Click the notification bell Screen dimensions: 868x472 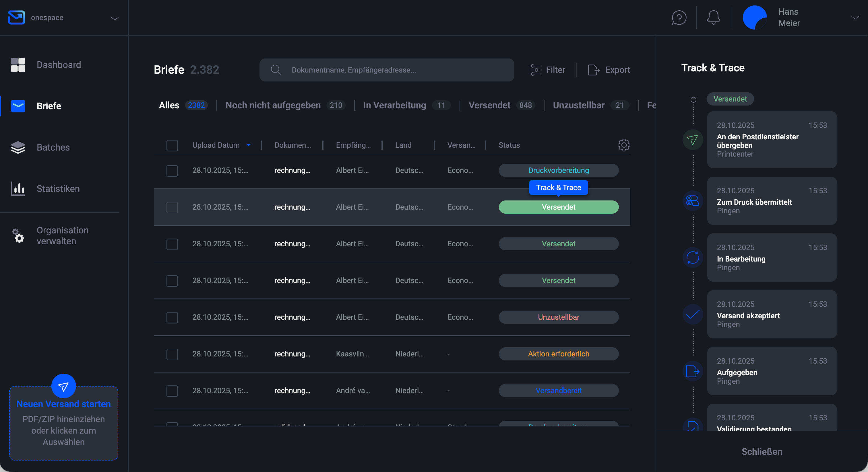713,17
